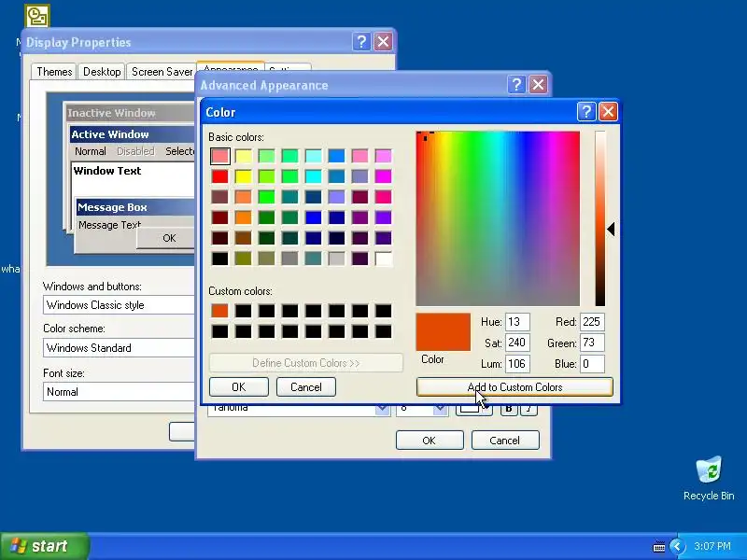Open the Start menu
Image resolution: width=747 pixels, height=560 pixels.
tap(44, 546)
